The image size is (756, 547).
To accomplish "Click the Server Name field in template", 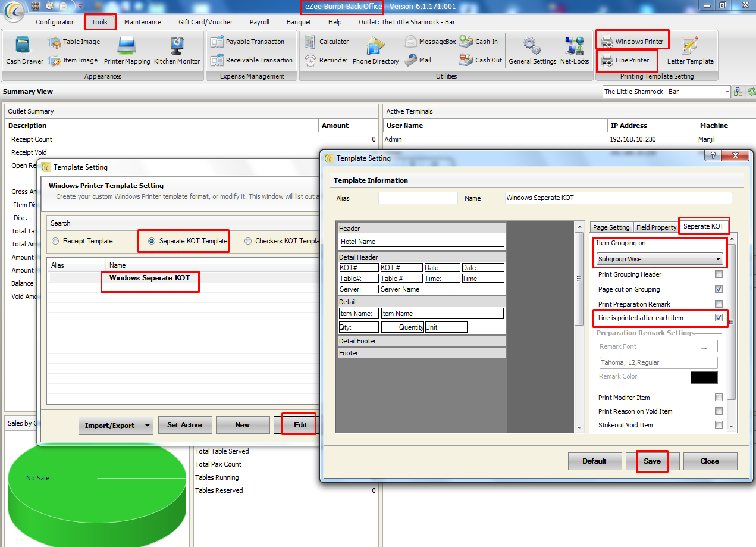I will point(442,289).
